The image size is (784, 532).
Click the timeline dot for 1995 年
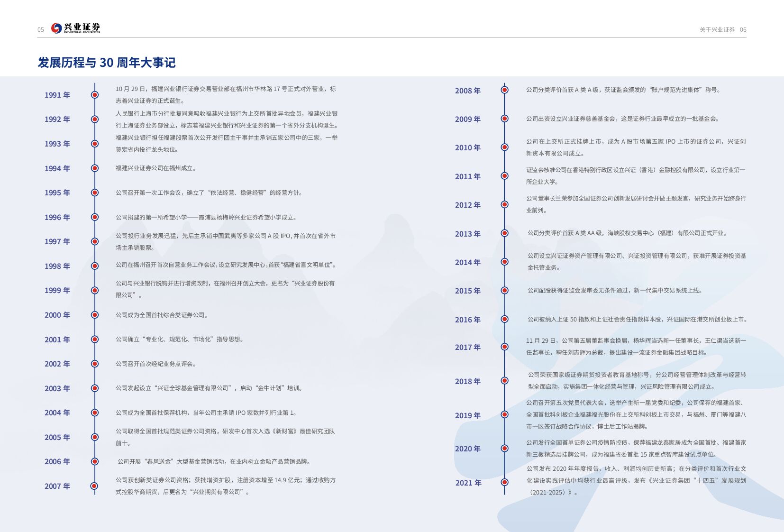point(95,193)
